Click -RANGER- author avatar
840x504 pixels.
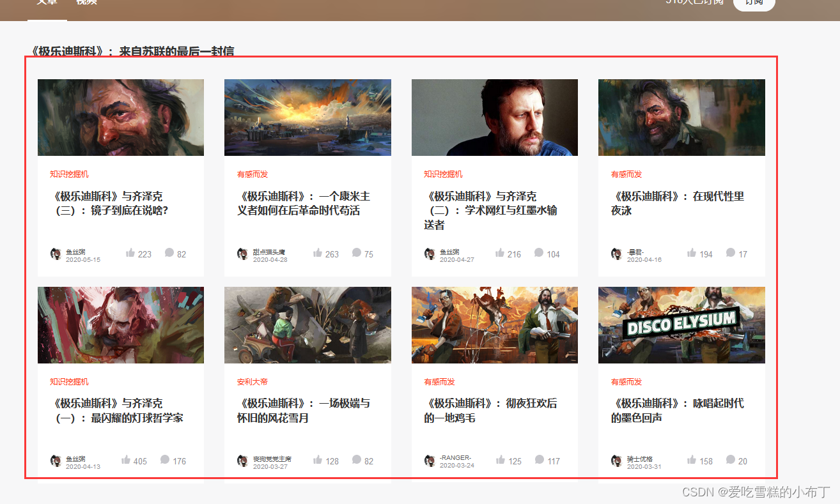(x=430, y=461)
